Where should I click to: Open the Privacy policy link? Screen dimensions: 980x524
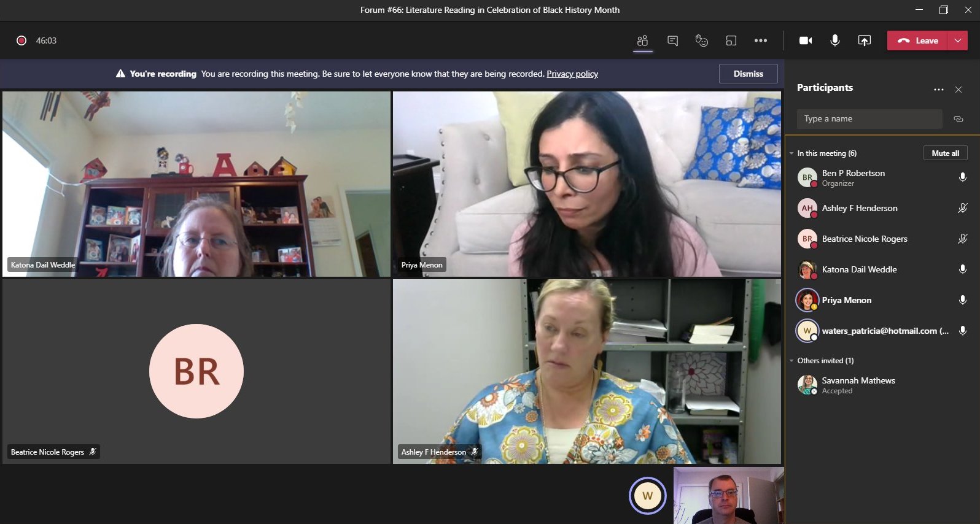(x=572, y=74)
